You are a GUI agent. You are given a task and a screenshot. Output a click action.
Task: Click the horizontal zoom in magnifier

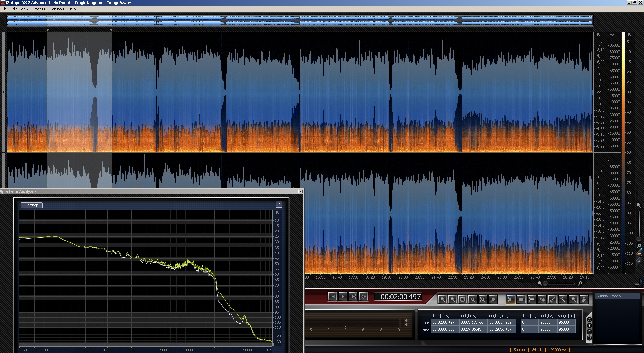click(580, 284)
